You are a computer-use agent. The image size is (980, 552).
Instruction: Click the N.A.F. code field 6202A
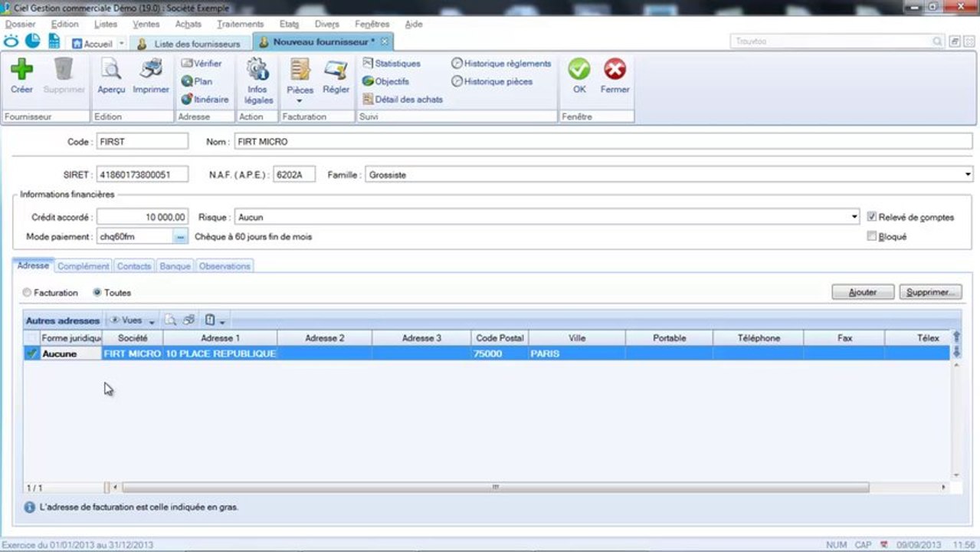coord(294,175)
